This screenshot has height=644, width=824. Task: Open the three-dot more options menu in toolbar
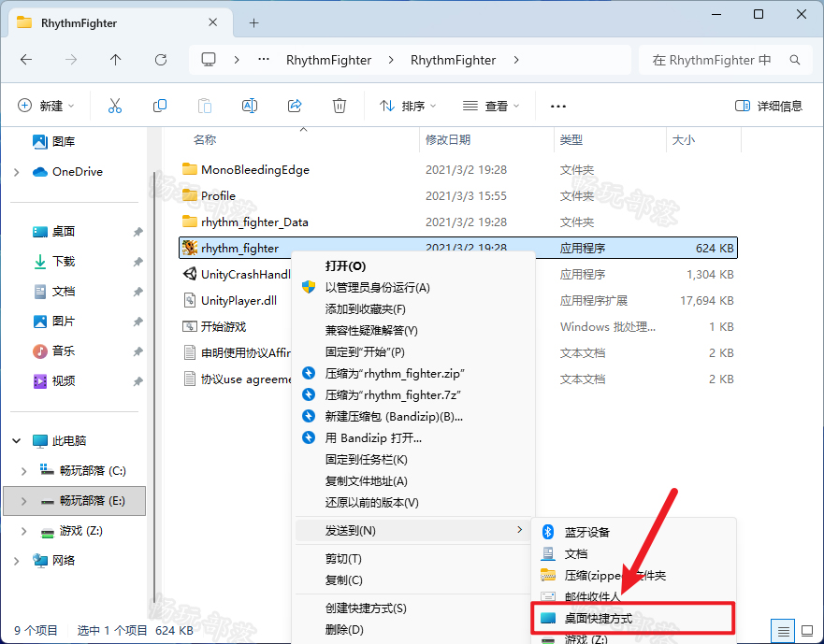click(558, 107)
